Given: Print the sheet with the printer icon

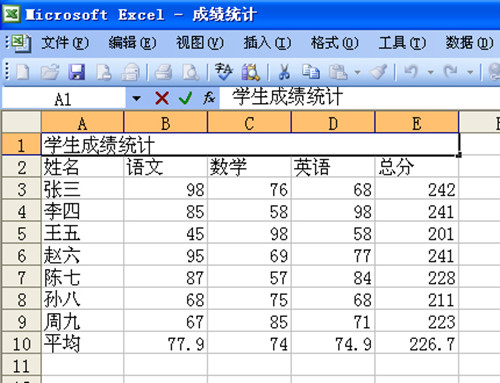Looking at the screenshot, I should coord(163,72).
